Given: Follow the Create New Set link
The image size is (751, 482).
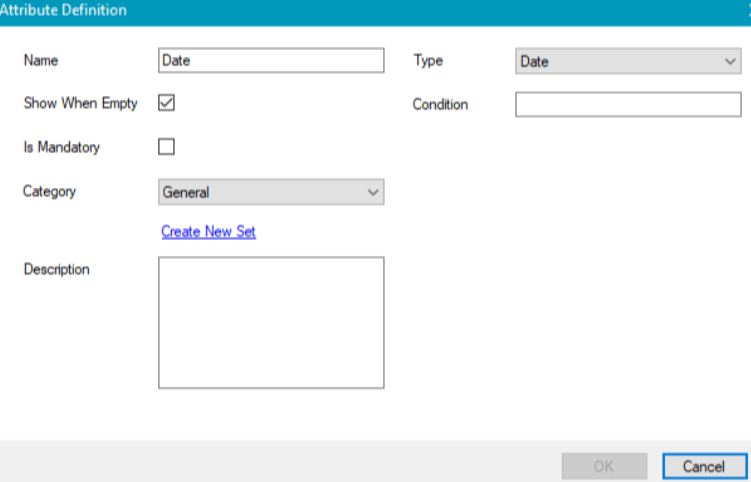Looking at the screenshot, I should [208, 232].
